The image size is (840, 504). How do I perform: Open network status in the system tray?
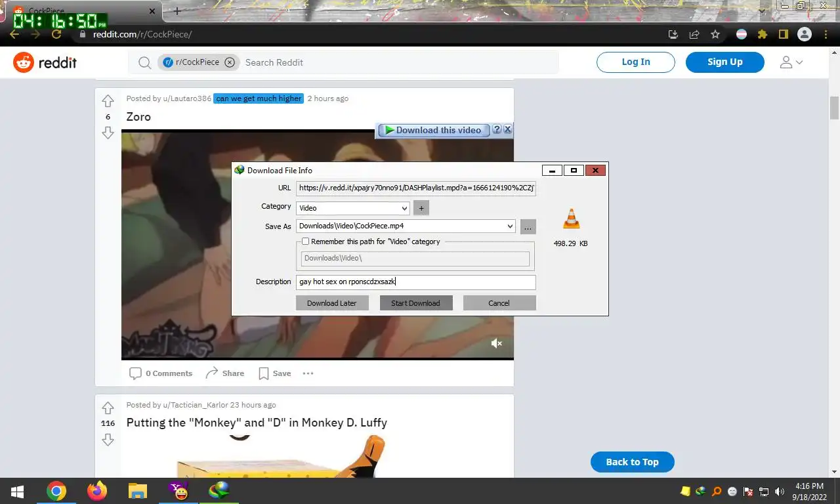(764, 491)
